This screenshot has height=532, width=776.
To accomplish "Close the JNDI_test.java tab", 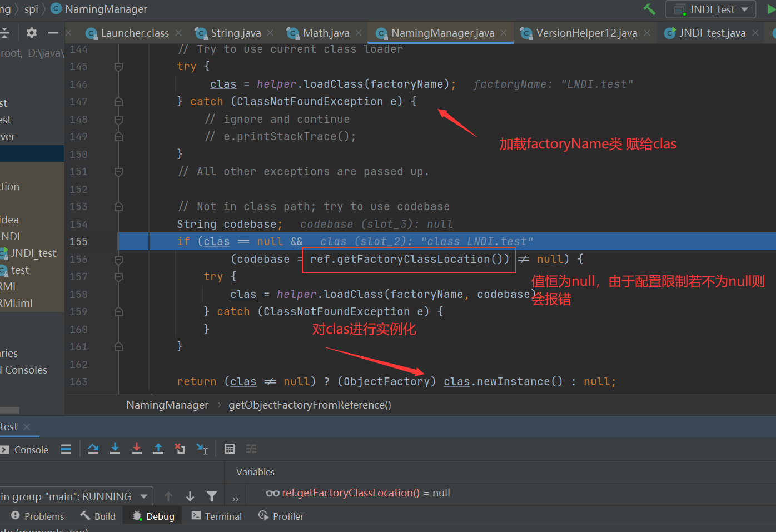I will coord(755,33).
